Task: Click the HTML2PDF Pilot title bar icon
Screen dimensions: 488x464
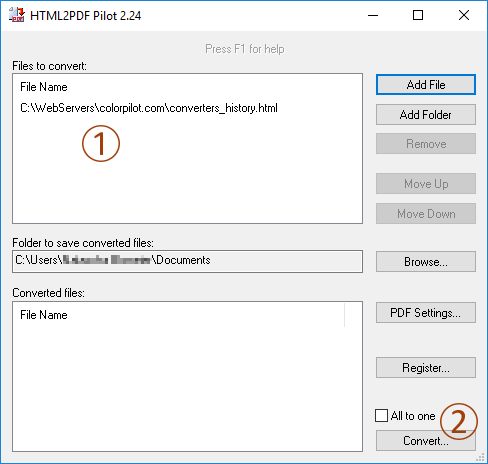Action: point(17,15)
